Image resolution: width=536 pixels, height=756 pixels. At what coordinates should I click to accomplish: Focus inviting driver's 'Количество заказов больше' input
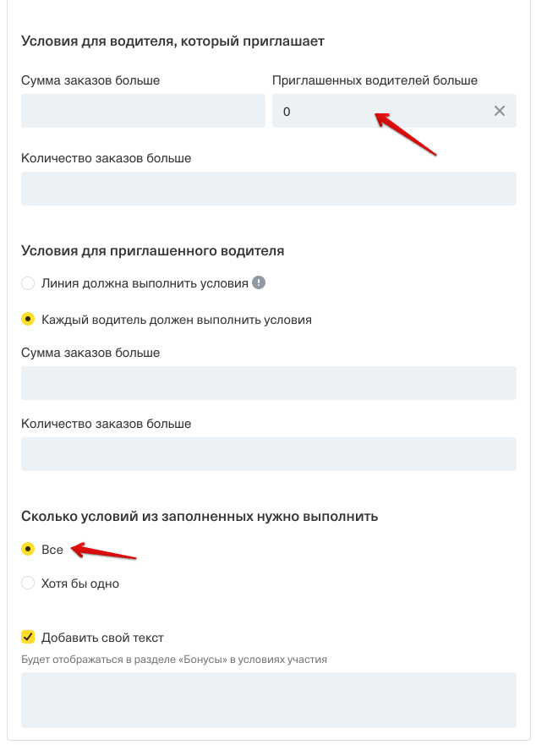tap(268, 189)
